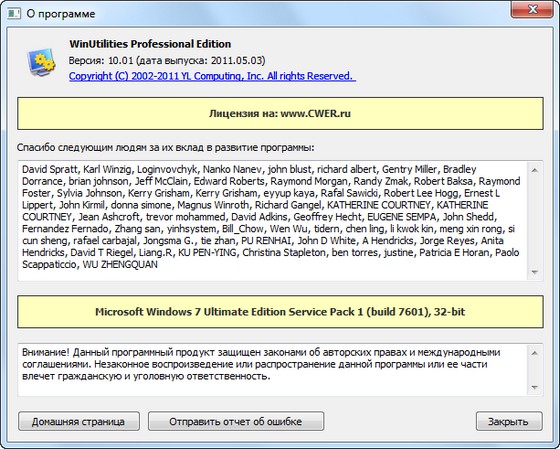Close the О программе dialog with X

(532, 9)
